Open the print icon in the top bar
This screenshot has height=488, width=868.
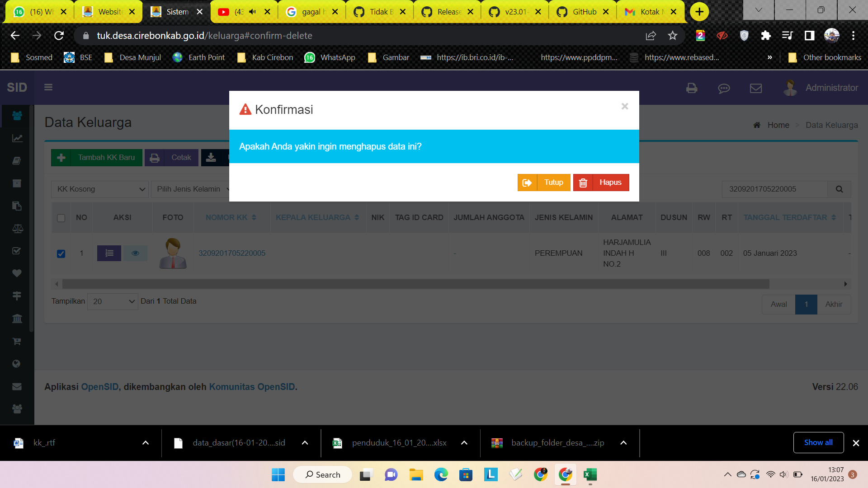coord(691,88)
